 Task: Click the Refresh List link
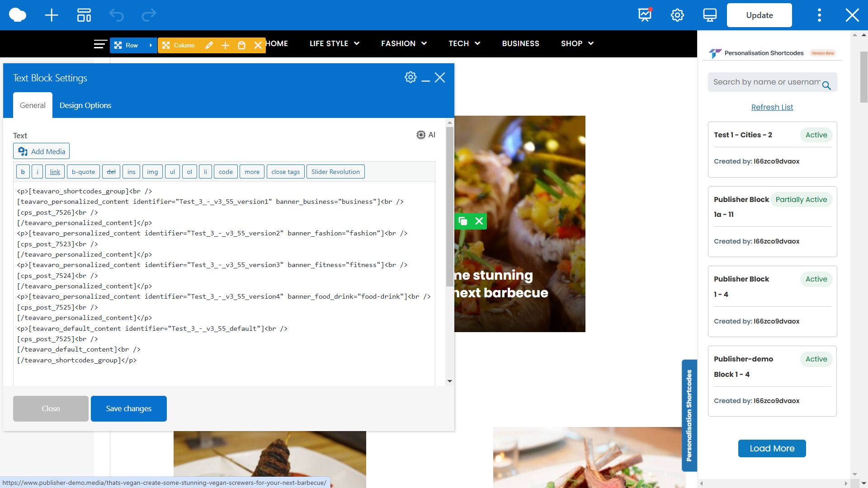pyautogui.click(x=772, y=107)
